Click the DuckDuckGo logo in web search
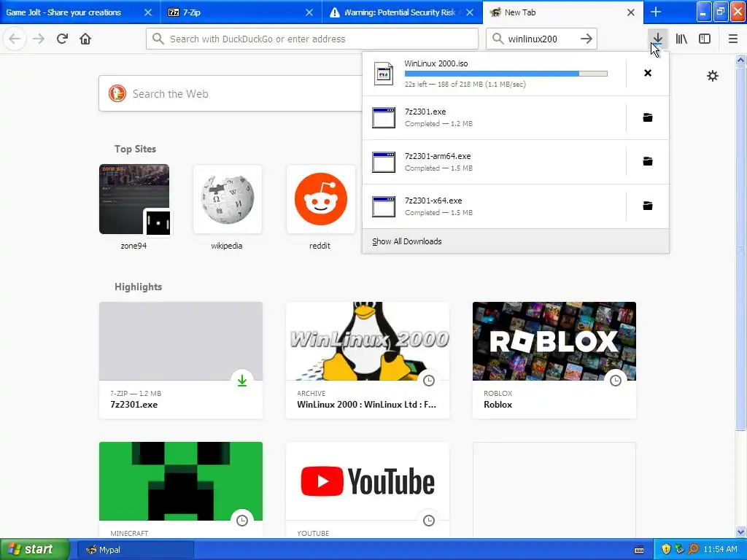Viewport: 747px width, 560px height. coord(117,93)
